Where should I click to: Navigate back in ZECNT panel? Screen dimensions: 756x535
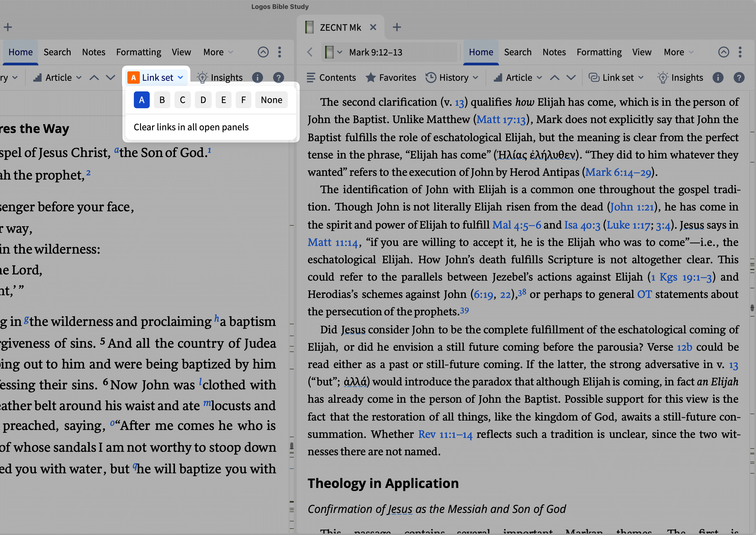(310, 52)
